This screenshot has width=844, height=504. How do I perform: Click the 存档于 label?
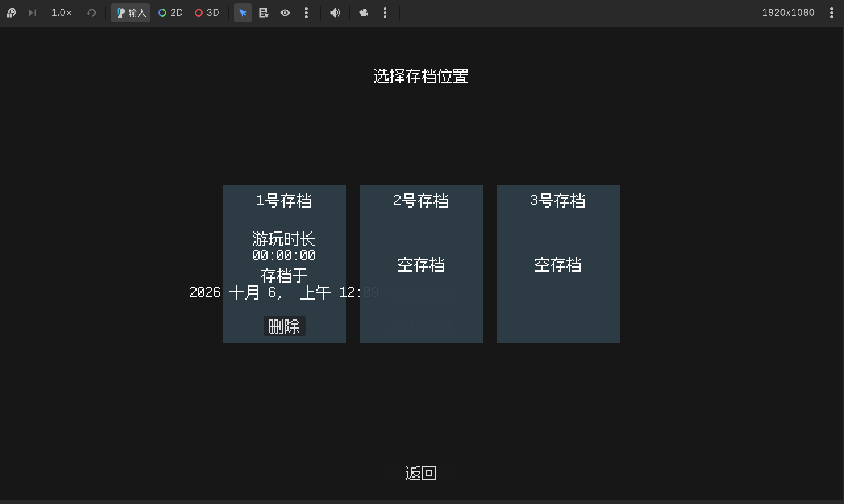point(284,276)
